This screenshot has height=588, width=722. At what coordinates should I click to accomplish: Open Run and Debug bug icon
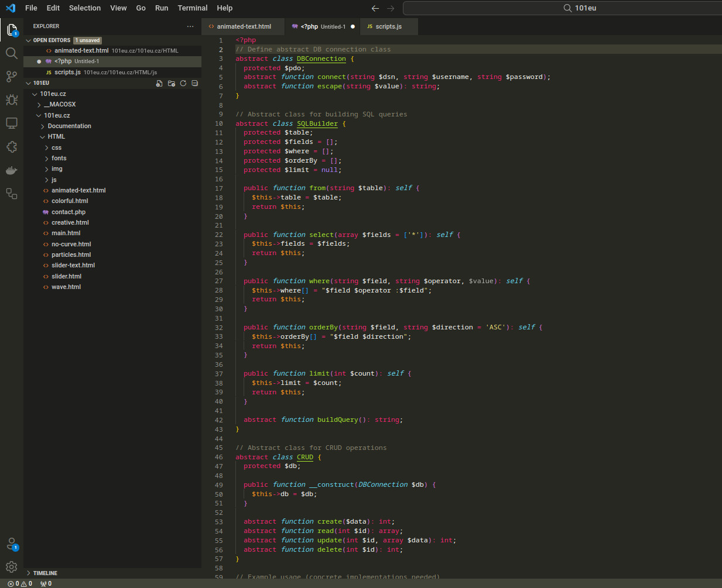point(11,100)
